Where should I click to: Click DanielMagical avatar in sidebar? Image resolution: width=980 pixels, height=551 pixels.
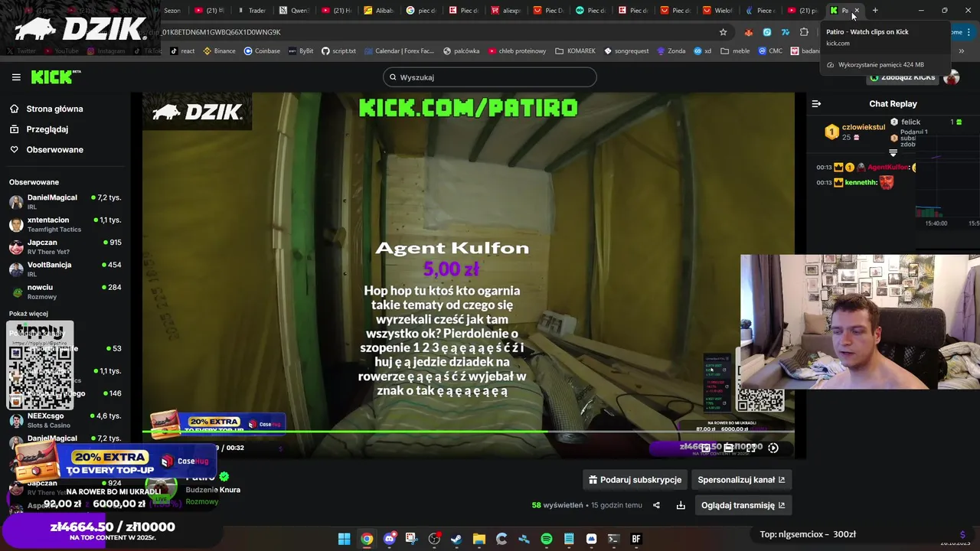click(x=16, y=202)
